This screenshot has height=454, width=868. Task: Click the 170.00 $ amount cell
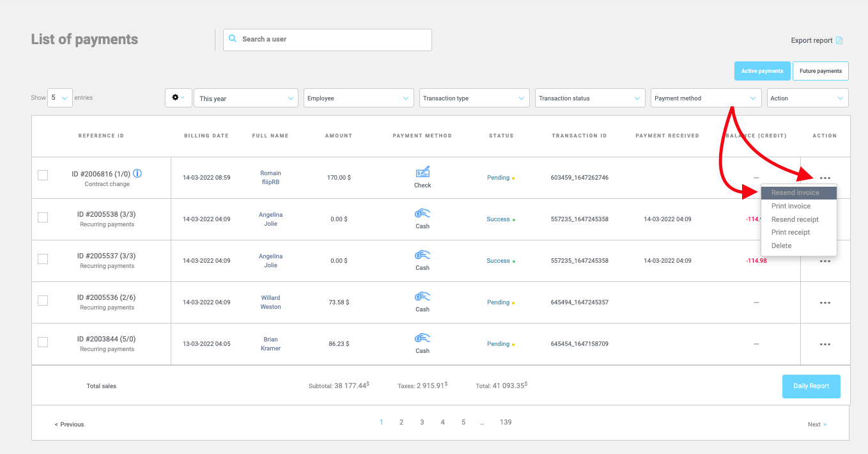[337, 178]
